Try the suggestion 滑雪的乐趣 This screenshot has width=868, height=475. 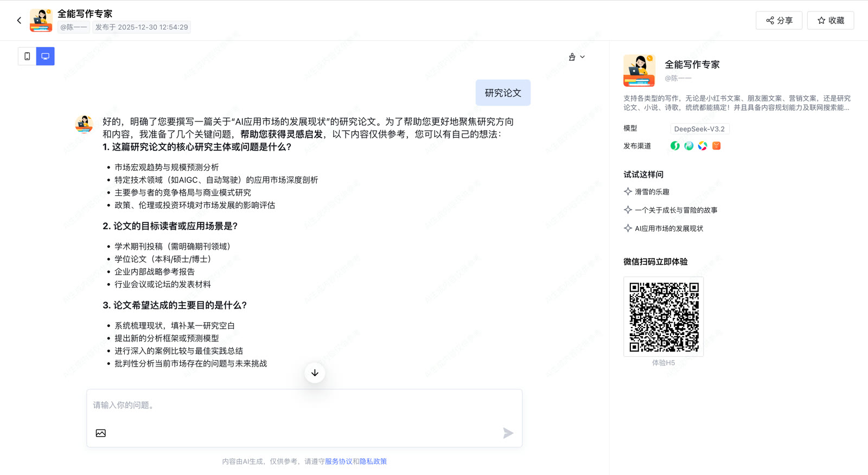652,192
